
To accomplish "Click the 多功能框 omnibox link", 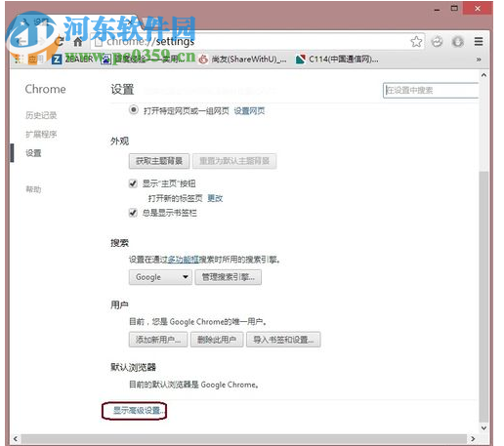I will click(x=184, y=260).
